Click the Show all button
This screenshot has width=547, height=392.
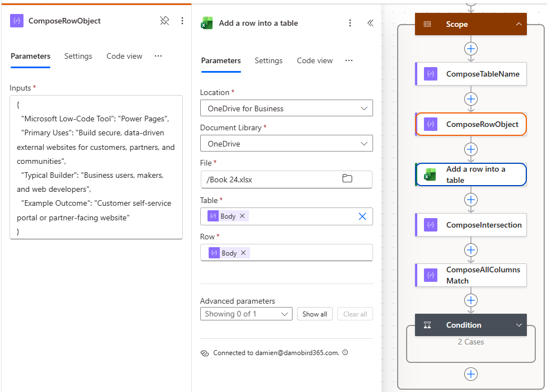coord(315,314)
